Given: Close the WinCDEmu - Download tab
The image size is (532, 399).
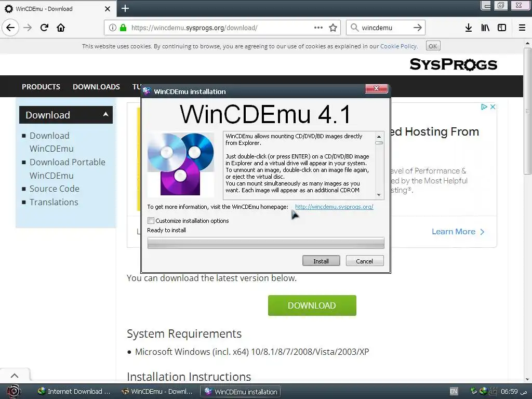Looking at the screenshot, I should [108, 9].
